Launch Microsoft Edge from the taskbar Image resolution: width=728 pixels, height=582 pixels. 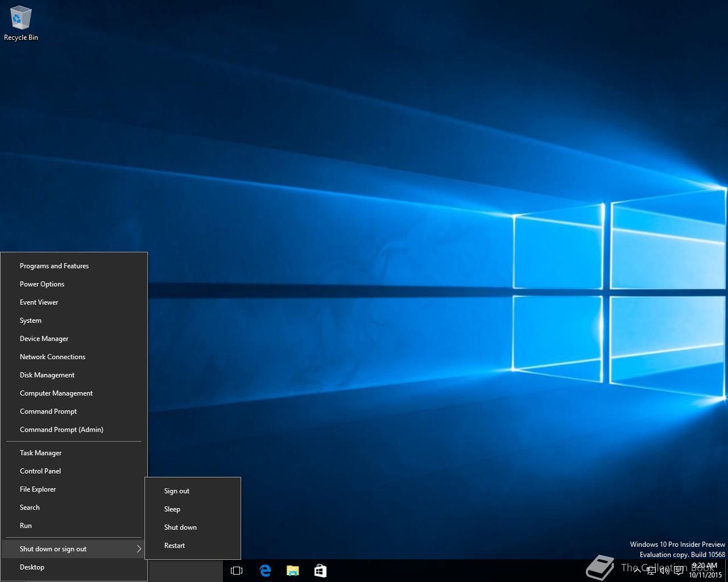pos(265,571)
